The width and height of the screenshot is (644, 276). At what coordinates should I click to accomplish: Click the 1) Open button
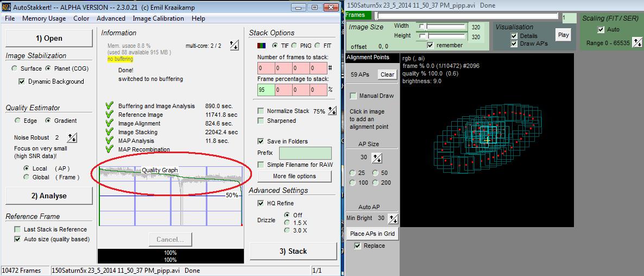point(49,38)
